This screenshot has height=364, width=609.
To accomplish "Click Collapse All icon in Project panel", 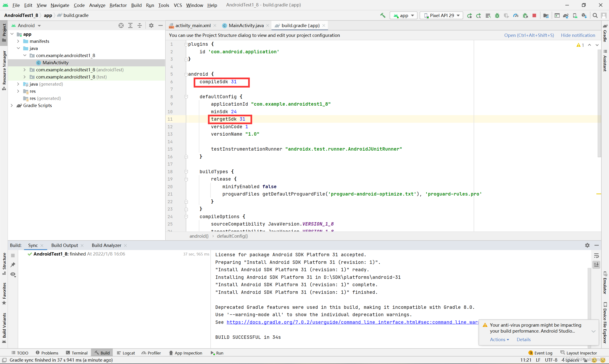I will (x=140, y=25).
